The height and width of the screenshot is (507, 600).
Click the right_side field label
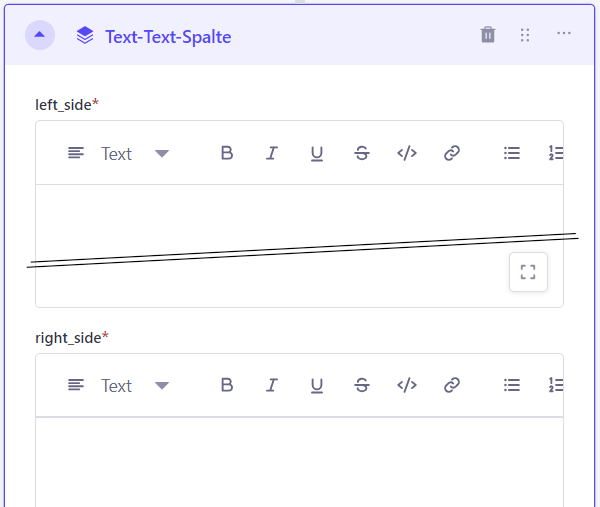(72, 338)
